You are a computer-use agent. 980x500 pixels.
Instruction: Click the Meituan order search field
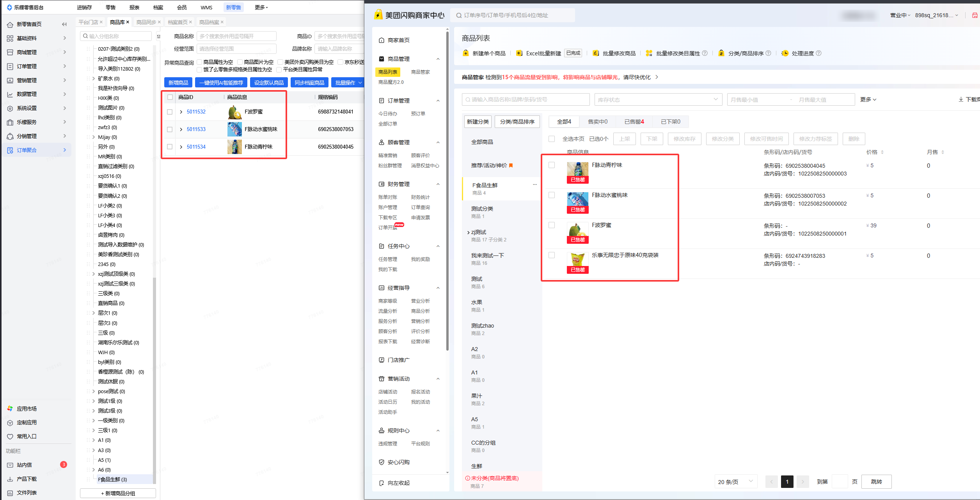(513, 15)
